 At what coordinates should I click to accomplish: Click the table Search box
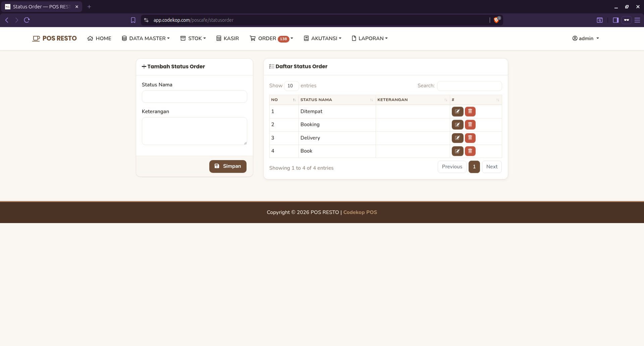pos(470,86)
